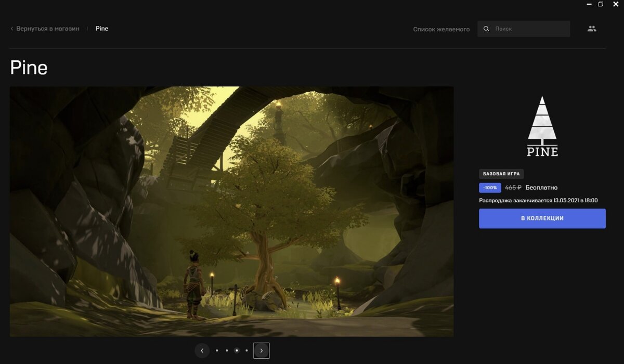Click the Pine tree logo image

pyautogui.click(x=542, y=126)
